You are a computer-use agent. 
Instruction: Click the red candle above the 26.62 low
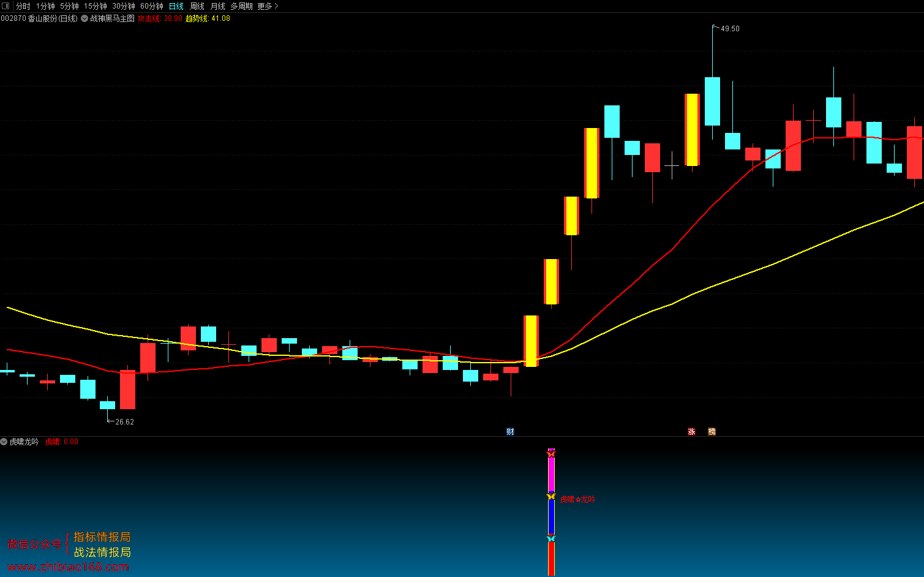127,390
